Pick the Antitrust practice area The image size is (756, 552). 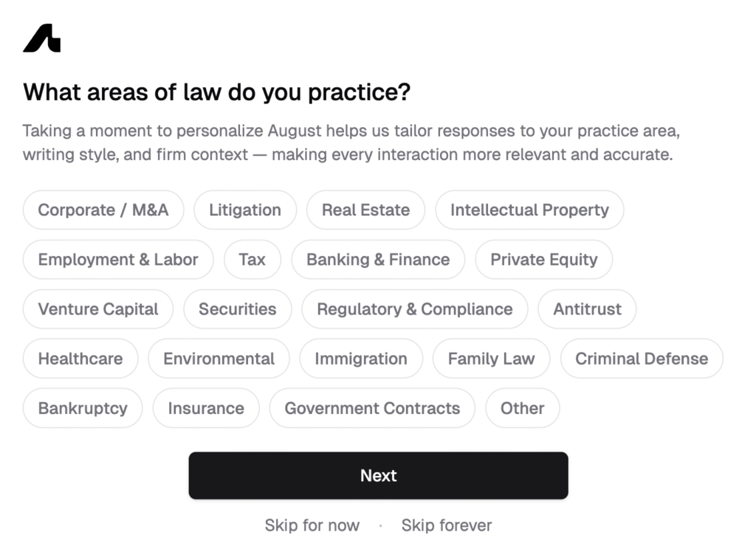pos(588,309)
